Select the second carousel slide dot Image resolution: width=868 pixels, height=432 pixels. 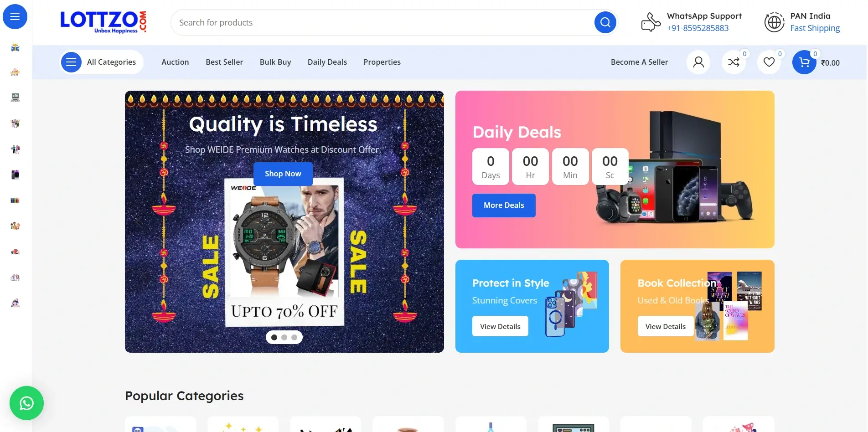284,337
